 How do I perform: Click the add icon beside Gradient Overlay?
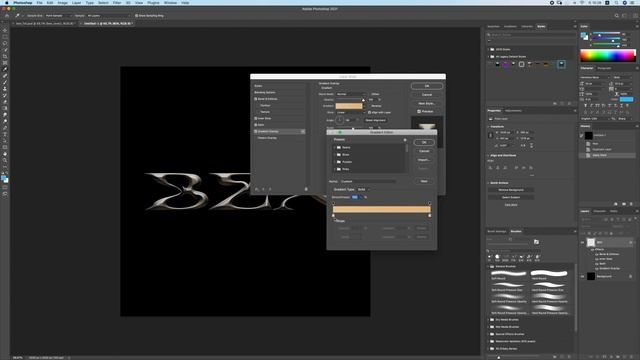pyautogui.click(x=303, y=131)
